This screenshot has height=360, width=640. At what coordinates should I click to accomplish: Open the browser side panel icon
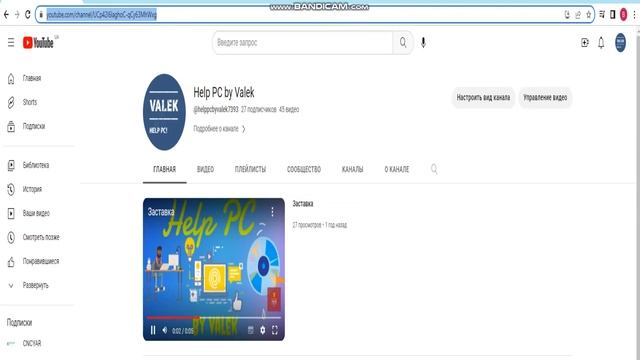tap(612, 15)
